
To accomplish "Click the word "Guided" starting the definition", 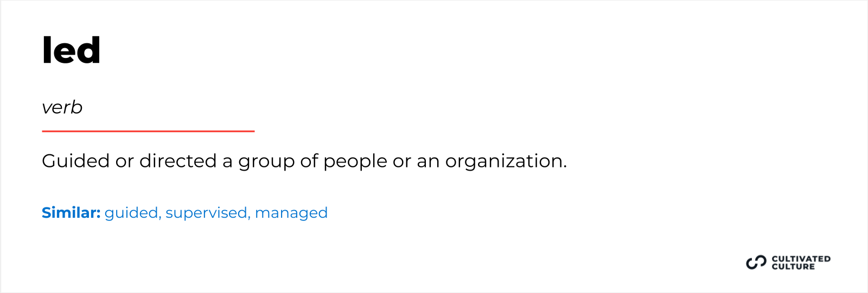I will pos(75,161).
